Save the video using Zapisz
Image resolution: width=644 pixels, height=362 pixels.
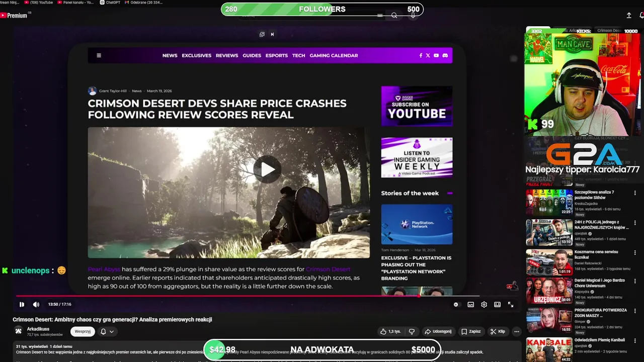[x=470, y=331]
